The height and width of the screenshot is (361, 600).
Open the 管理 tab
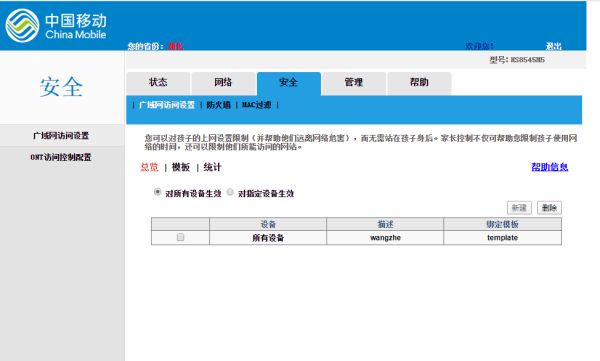point(354,83)
